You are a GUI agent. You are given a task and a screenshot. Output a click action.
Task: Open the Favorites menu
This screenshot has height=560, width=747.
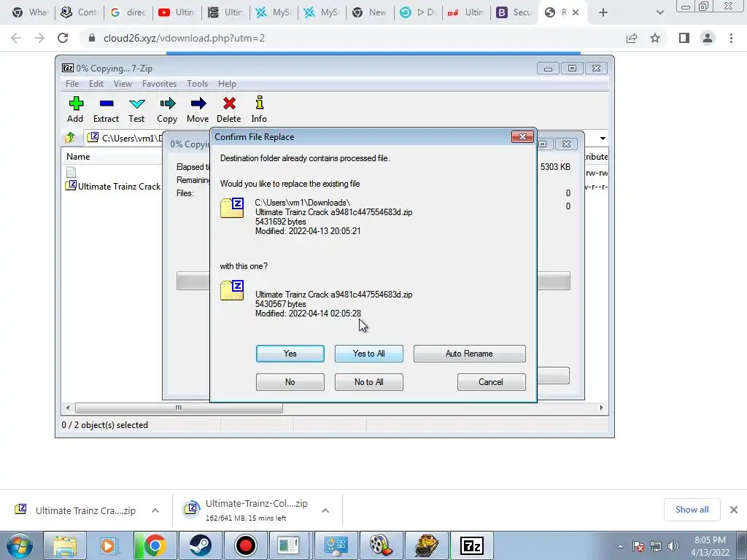point(159,84)
